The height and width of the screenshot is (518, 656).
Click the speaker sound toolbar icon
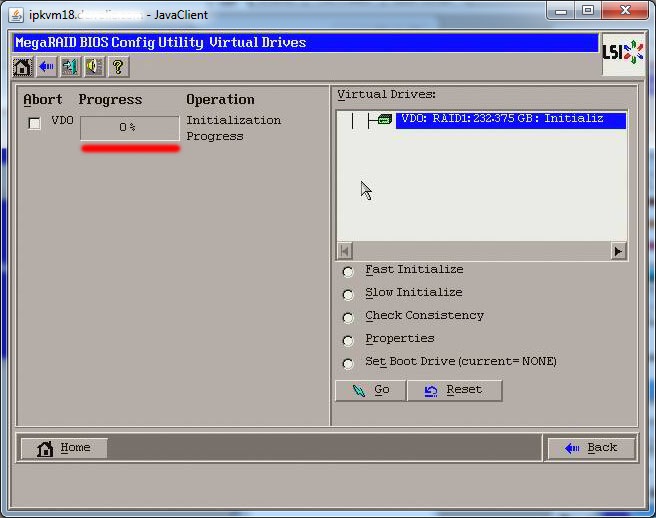click(95, 67)
